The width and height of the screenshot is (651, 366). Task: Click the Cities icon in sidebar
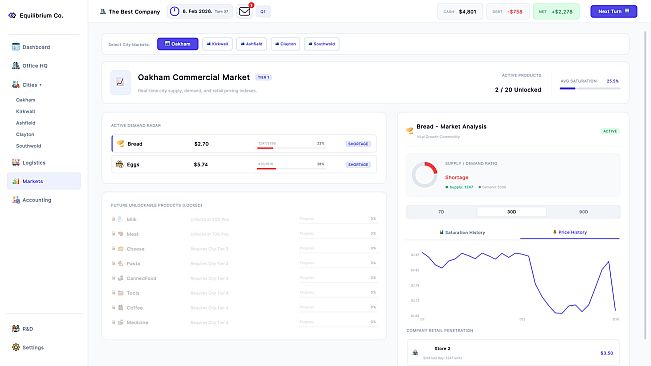(16, 85)
